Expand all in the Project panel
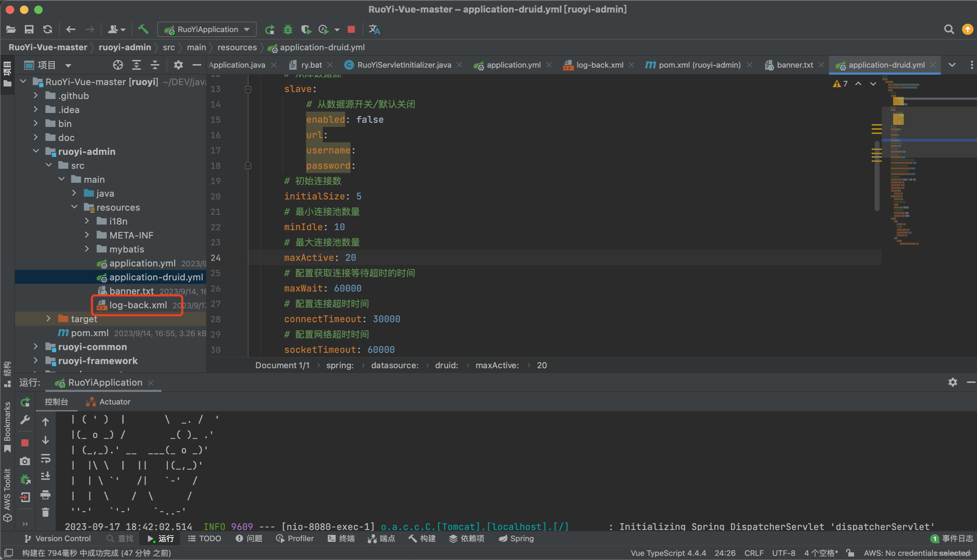This screenshot has width=977, height=560. tap(136, 65)
